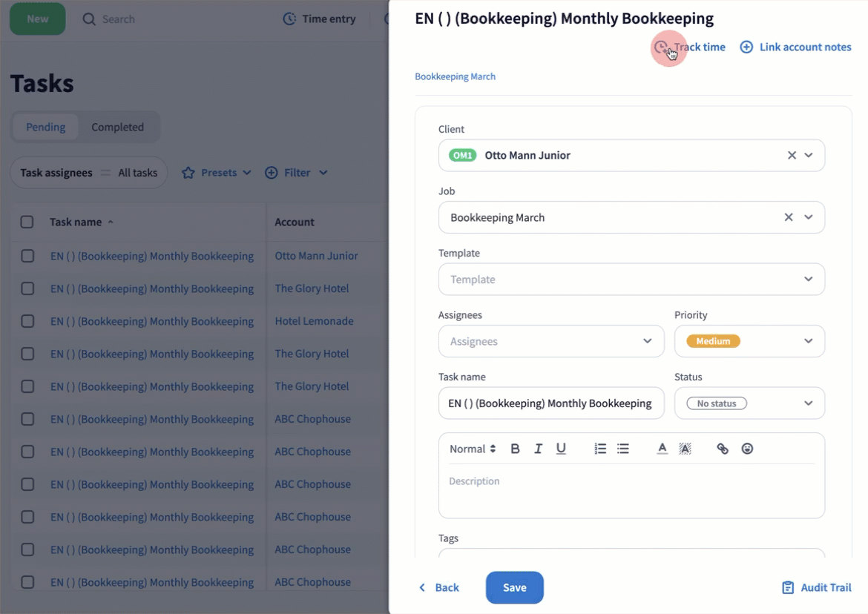Clear the Otto Mann Junior client selection
Image resolution: width=868 pixels, height=614 pixels.
792,155
